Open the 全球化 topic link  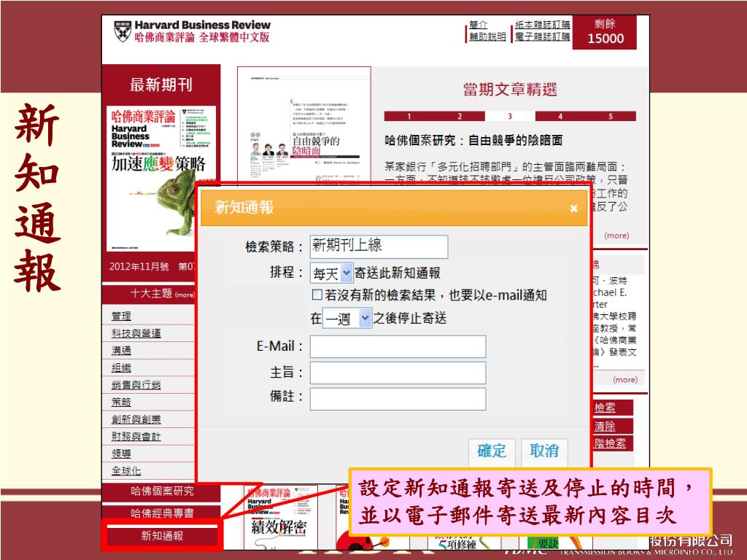[x=125, y=471]
